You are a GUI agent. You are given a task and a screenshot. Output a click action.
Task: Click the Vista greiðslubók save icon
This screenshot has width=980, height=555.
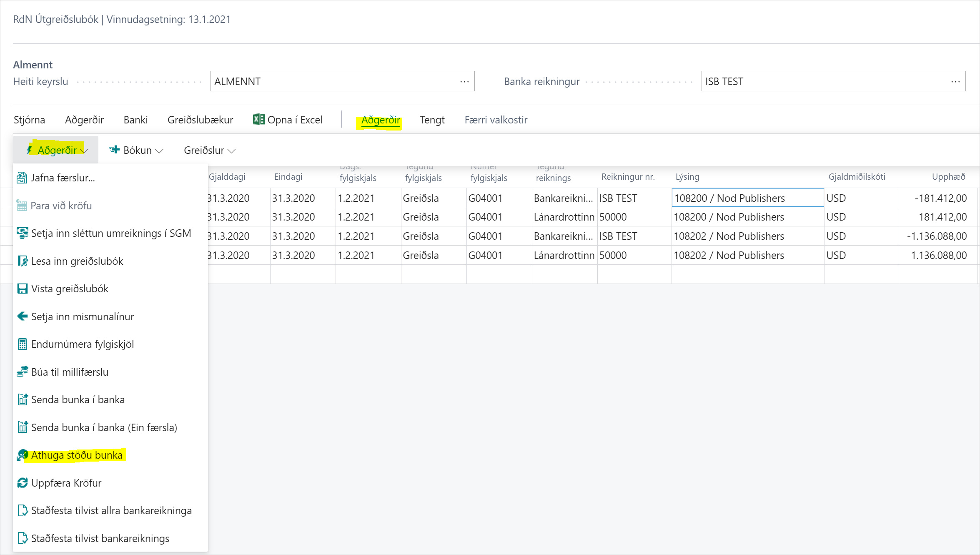(x=23, y=289)
